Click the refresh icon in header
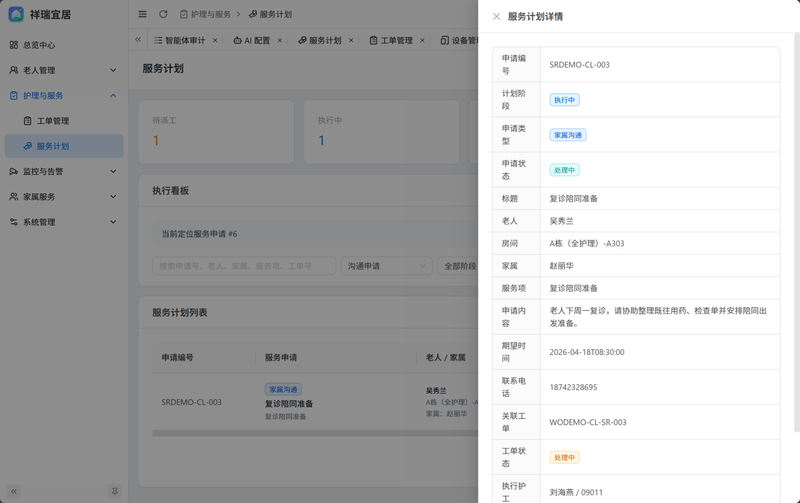800x503 pixels. click(163, 14)
